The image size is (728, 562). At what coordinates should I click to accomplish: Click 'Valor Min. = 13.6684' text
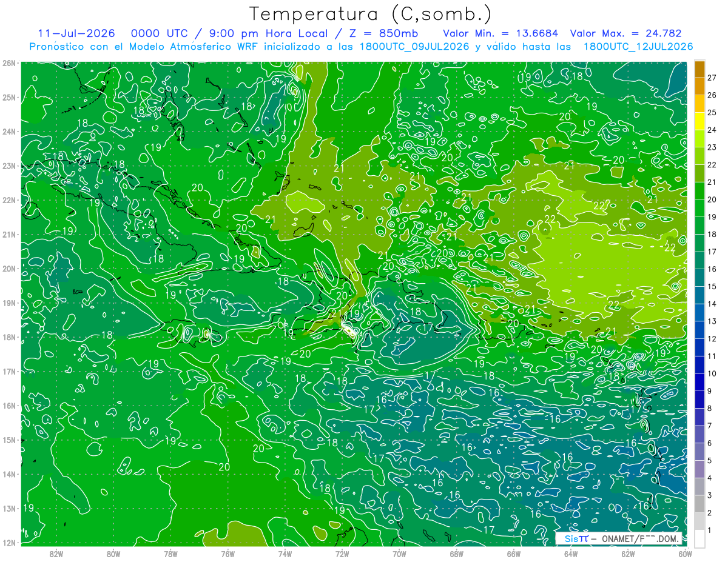coord(500,33)
